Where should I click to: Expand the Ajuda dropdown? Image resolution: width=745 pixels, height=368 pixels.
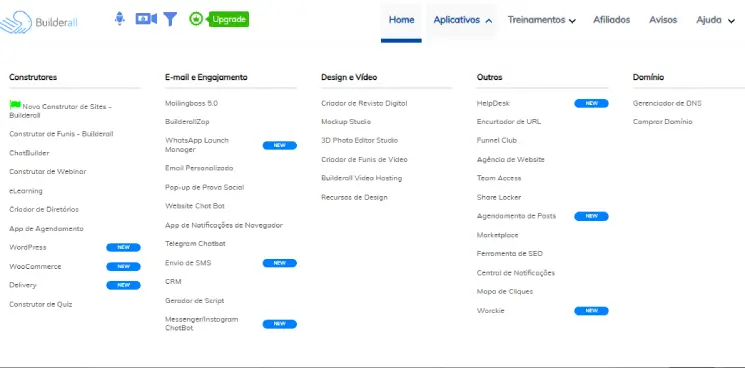(x=715, y=20)
